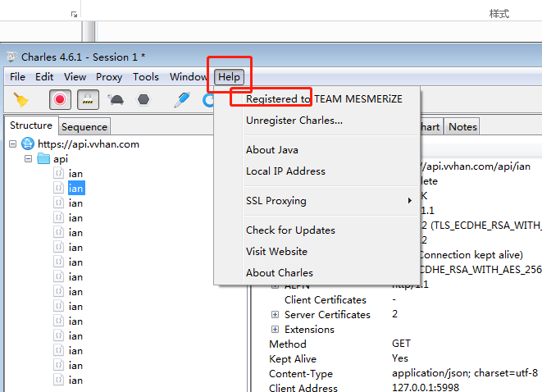The width and height of the screenshot is (542, 392).
Task: Click Registered to TEAM MESMERiZE entry
Action: [x=324, y=99]
